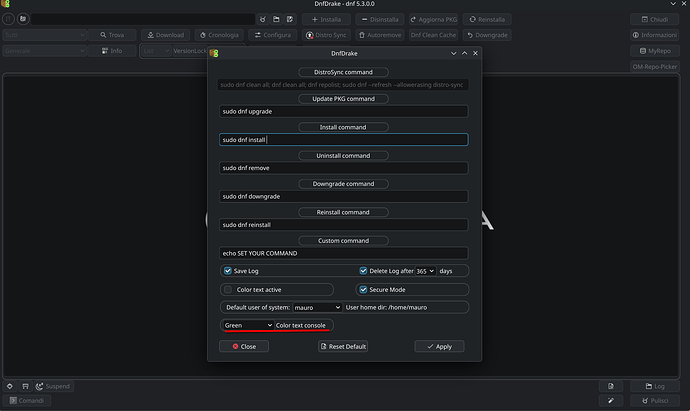Click the 'Custom command' label
The height and width of the screenshot is (411, 690).
343,241
